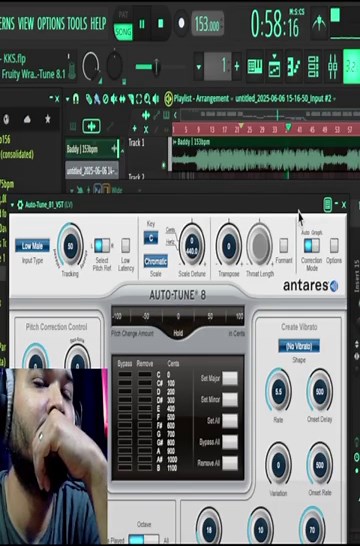Image resolution: width=360 pixels, height=546 pixels.
Task: Click the star favorites icon in browser
Action: [x=48, y=119]
